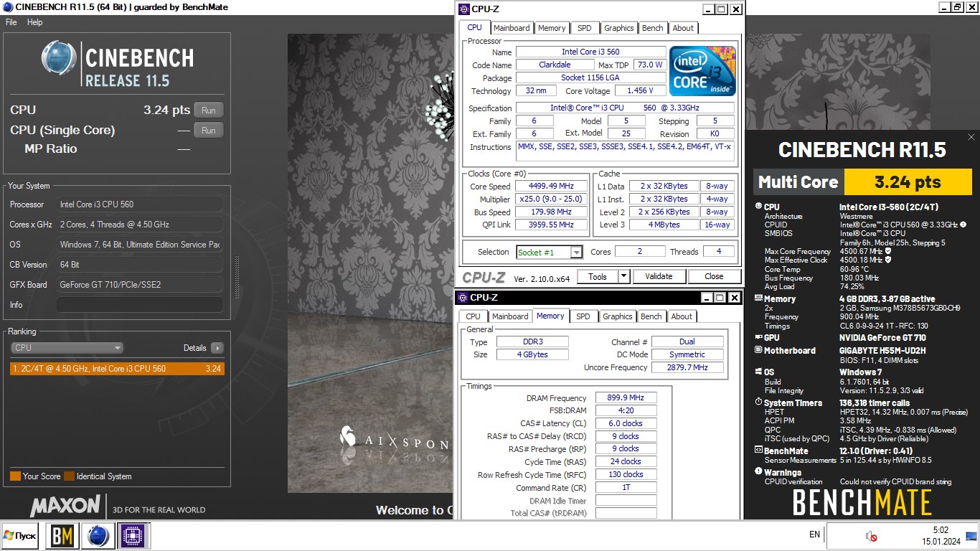Open the File menu in Cinebench
Image resolution: width=980 pixels, height=551 pixels.
click(11, 22)
